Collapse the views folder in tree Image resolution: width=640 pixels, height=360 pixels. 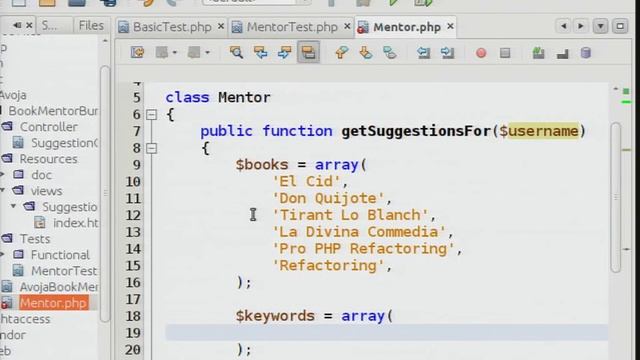pyautogui.click(x=2, y=191)
